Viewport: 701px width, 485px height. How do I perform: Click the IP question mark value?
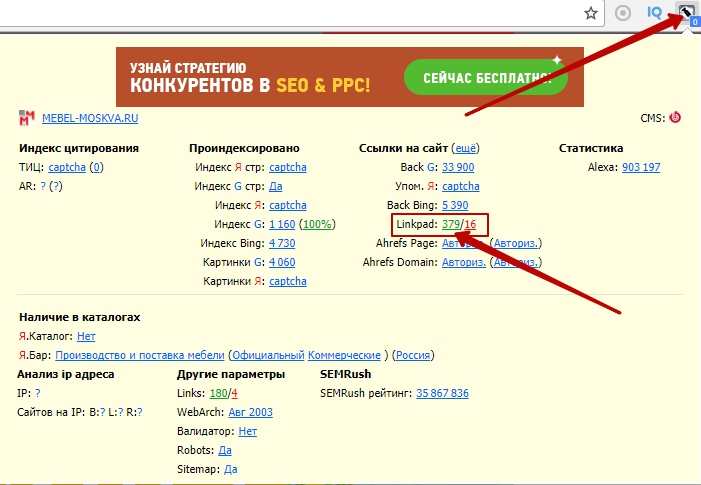[x=38, y=393]
